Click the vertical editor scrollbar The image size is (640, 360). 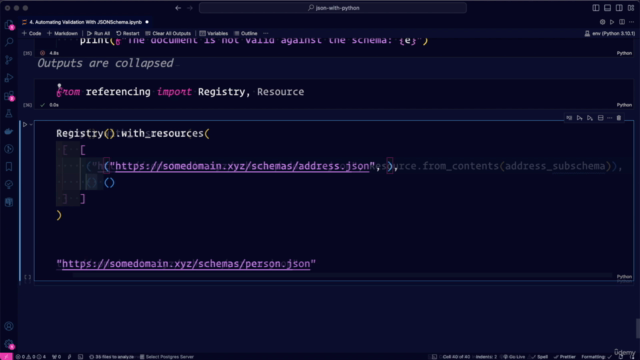click(637, 328)
